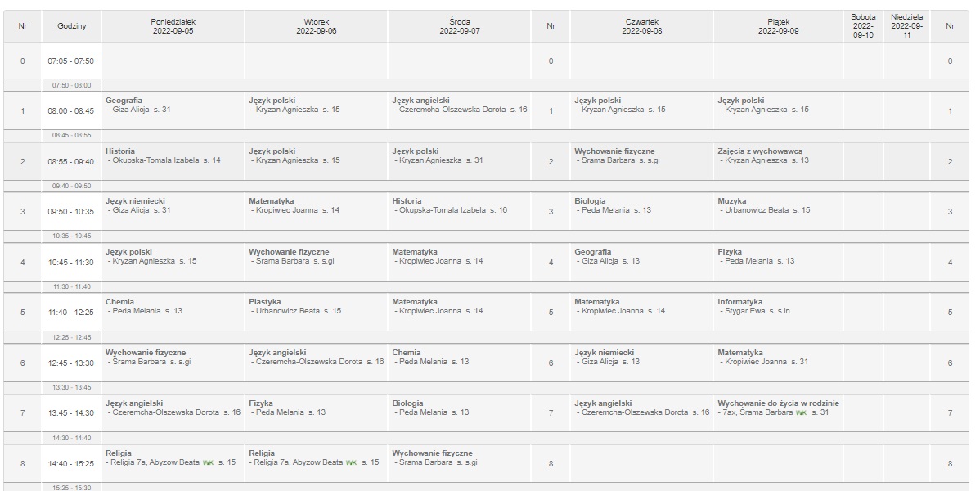Screen dimensions: 980x491
Task: Select the Wtorek 2022-09-06 column header
Action: tap(316, 26)
